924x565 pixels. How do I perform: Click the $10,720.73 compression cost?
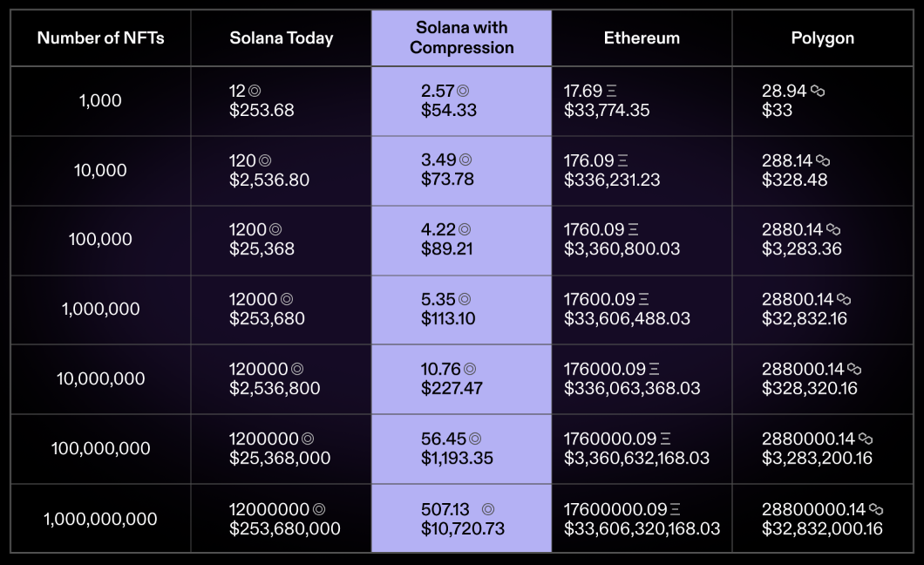coord(463,528)
